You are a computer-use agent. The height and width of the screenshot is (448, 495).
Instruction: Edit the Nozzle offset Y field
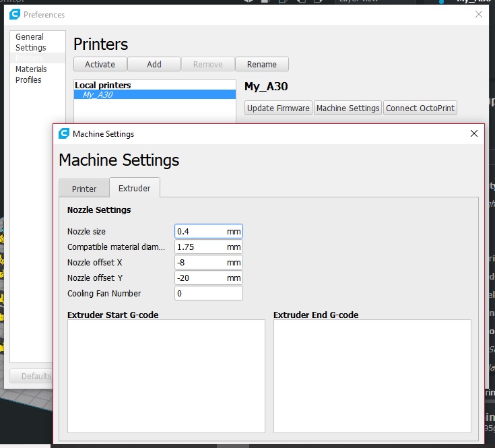(x=209, y=278)
